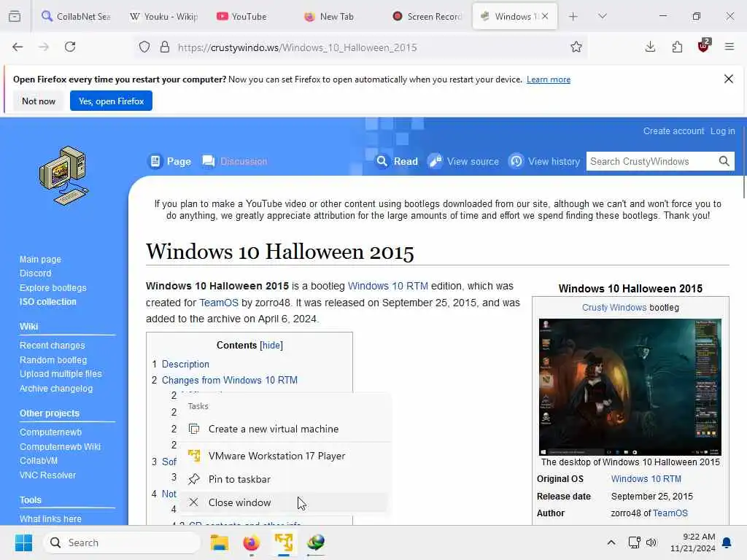Dismiss the Firefox startup notification bar
Viewport: 747px width, 560px height.
pyautogui.click(x=729, y=79)
